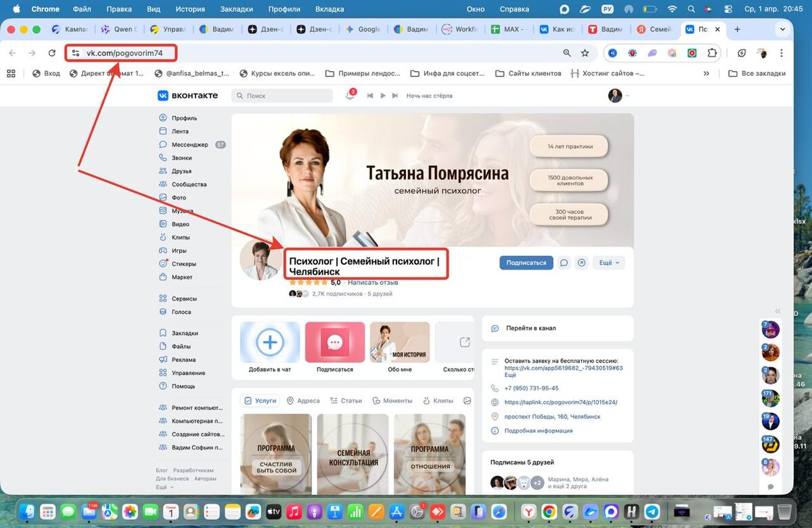812x528 pixels.
Task: Open the Программа Отношения service card
Action: 430,454
